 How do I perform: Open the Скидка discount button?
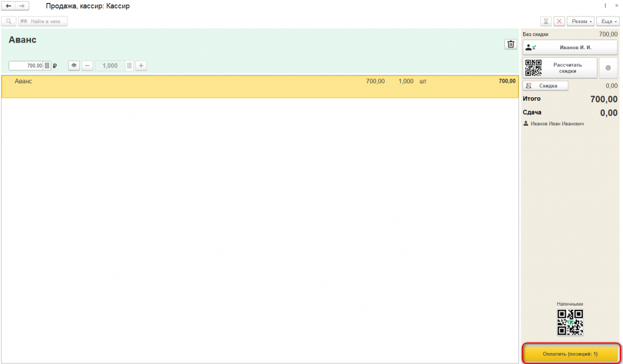coord(545,86)
